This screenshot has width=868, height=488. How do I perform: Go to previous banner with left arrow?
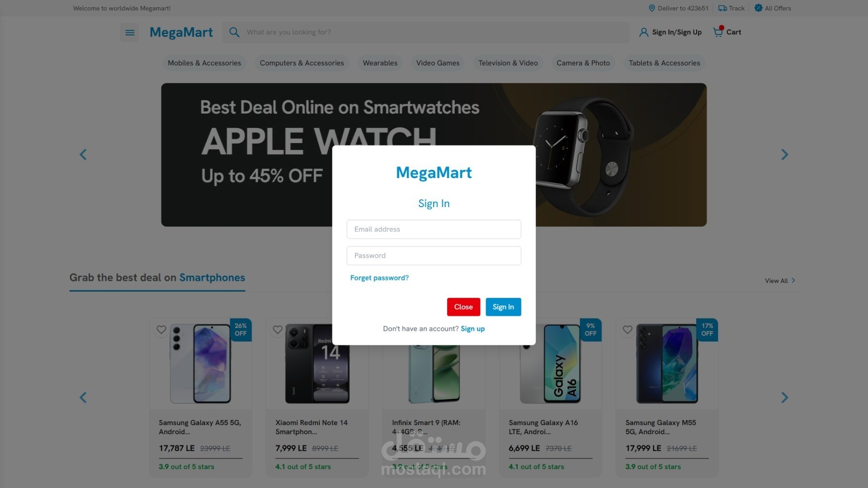[x=83, y=155]
